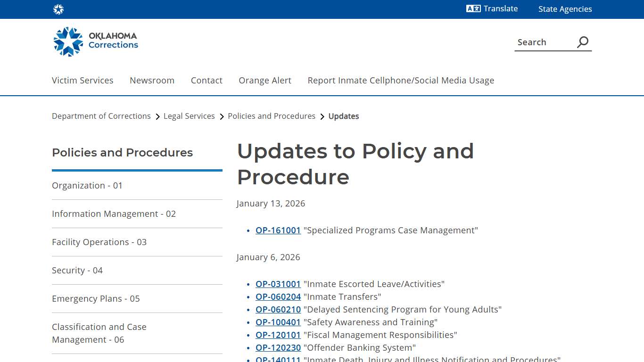644x362 pixels.
Task: Select Organization - 01 in the sidebar
Action: pos(87,185)
